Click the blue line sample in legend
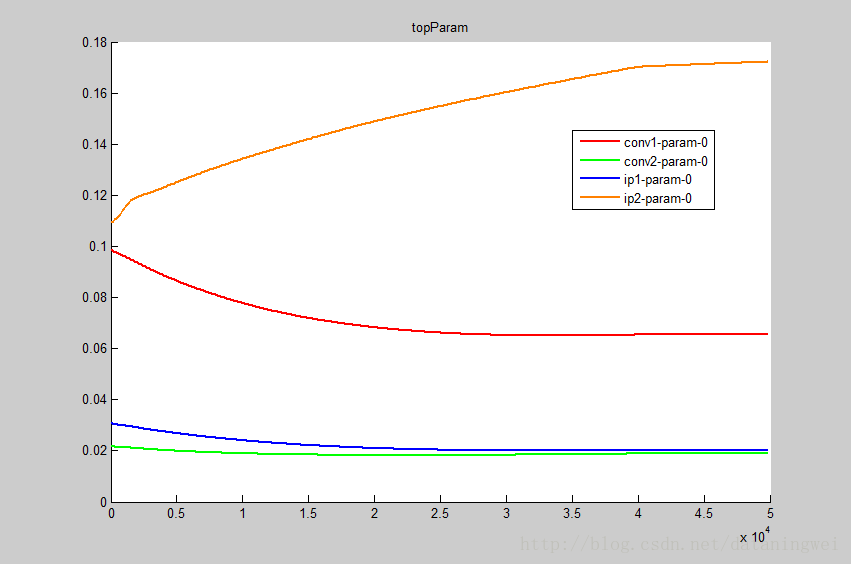The image size is (851, 564). point(600,178)
